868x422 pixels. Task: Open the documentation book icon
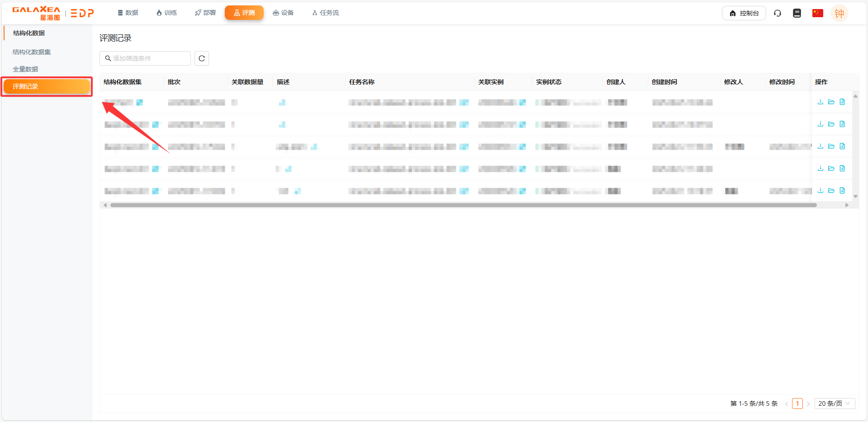797,13
